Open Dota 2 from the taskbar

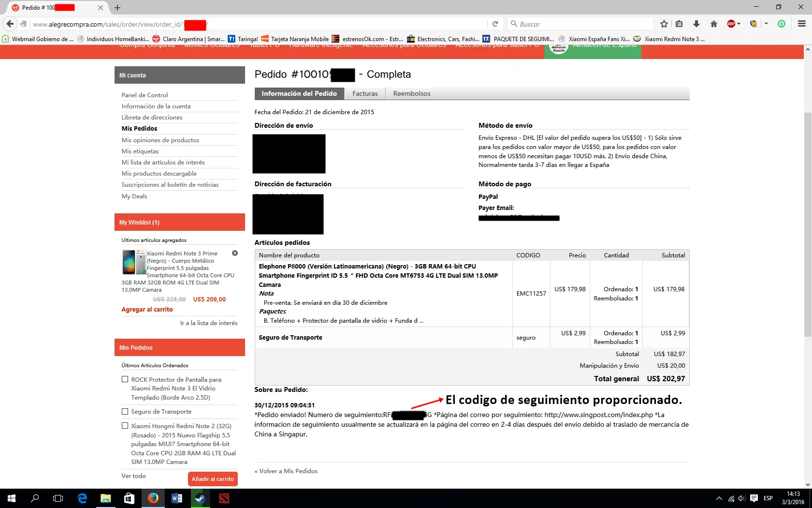tap(224, 498)
